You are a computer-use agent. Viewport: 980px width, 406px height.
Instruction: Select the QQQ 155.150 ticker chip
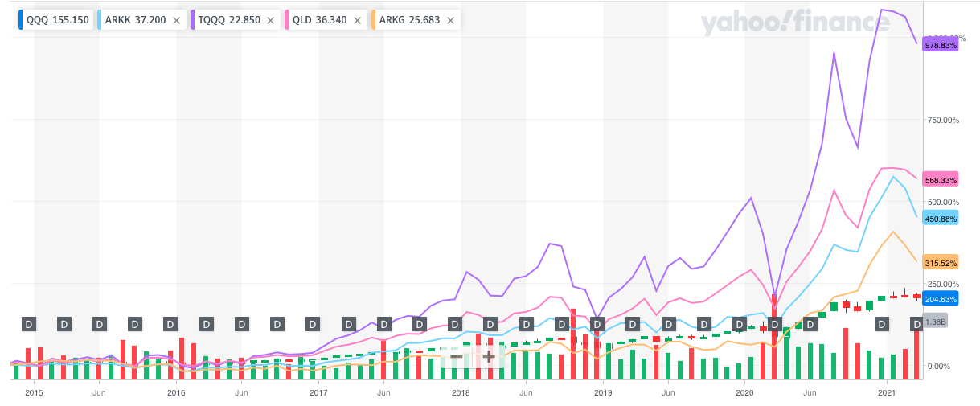(54, 20)
